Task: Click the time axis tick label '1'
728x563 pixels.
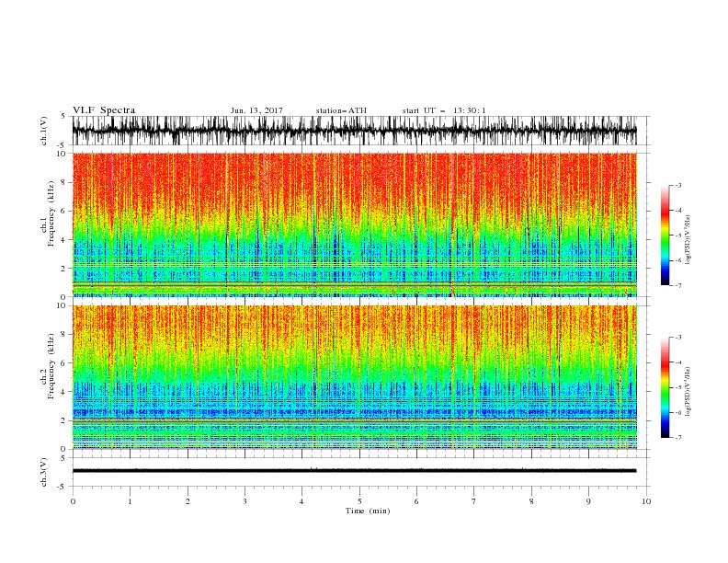Action: tap(130, 501)
